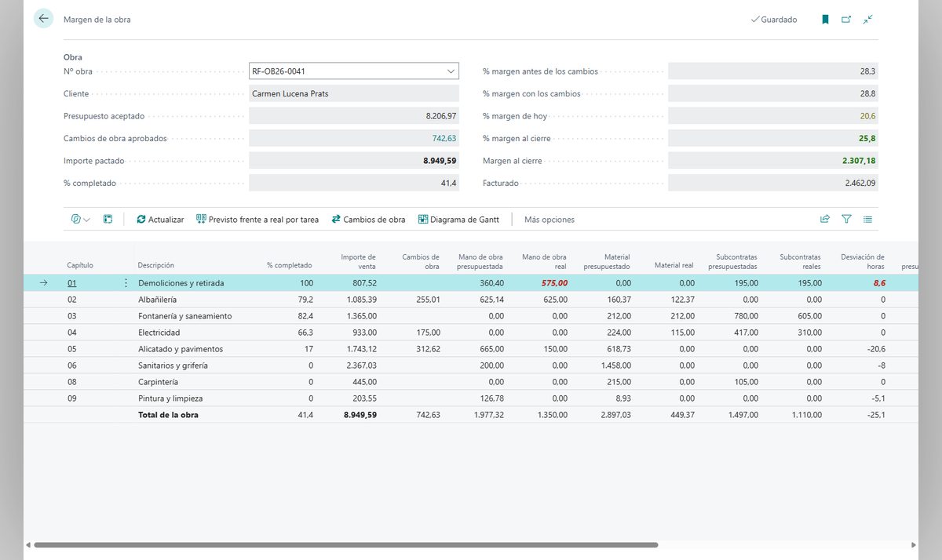Click the Importe de venta column header
Viewport: 942px width, 560px height.
coord(359,261)
